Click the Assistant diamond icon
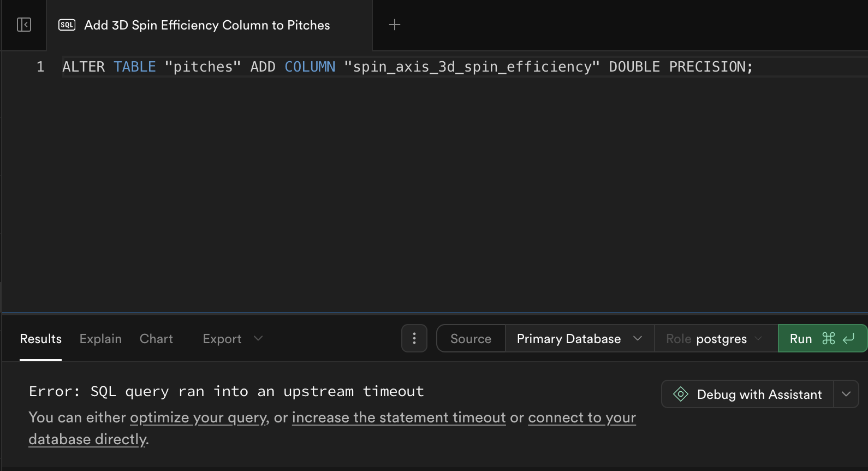 tap(680, 394)
